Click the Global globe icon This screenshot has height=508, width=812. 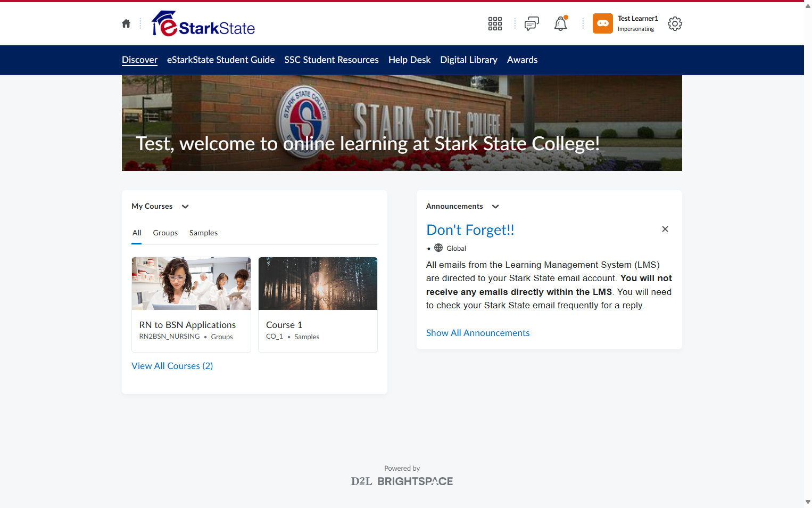(x=438, y=248)
